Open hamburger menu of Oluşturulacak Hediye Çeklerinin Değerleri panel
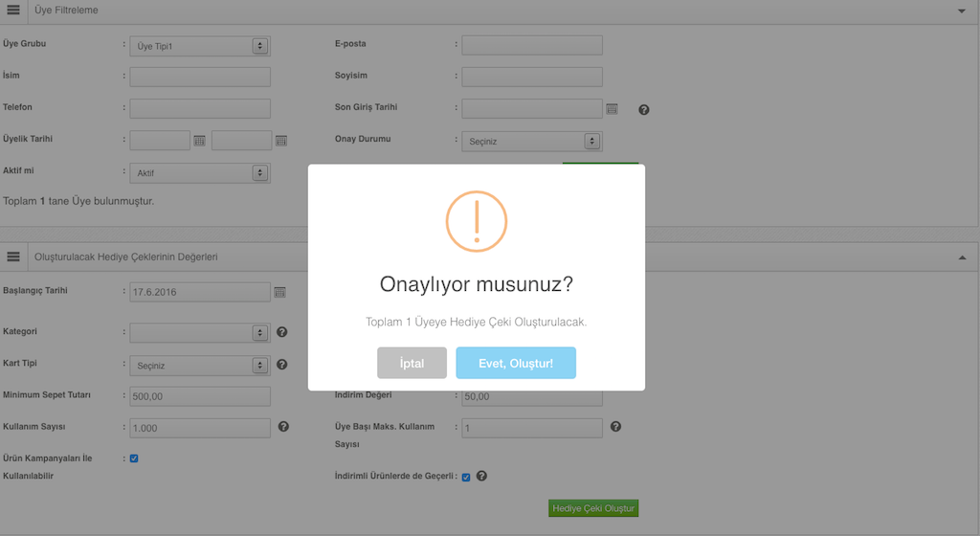The height and width of the screenshot is (536, 980). (x=13, y=257)
